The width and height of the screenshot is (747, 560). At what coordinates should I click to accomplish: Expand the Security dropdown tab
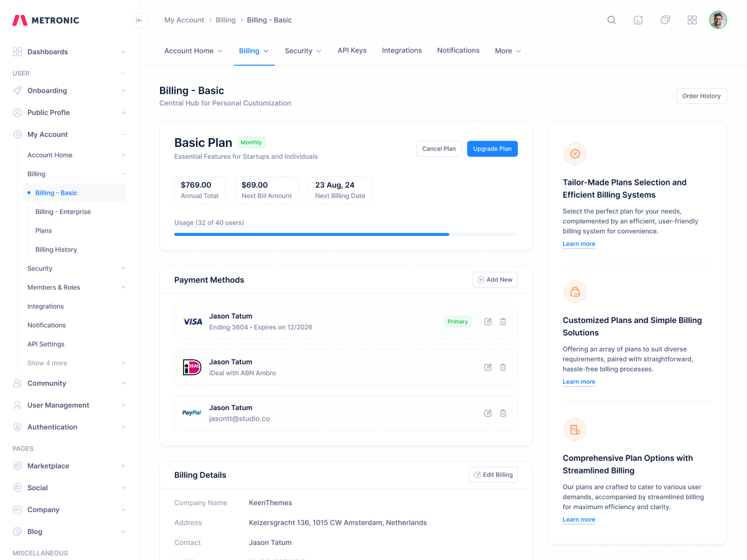pyautogui.click(x=303, y=51)
